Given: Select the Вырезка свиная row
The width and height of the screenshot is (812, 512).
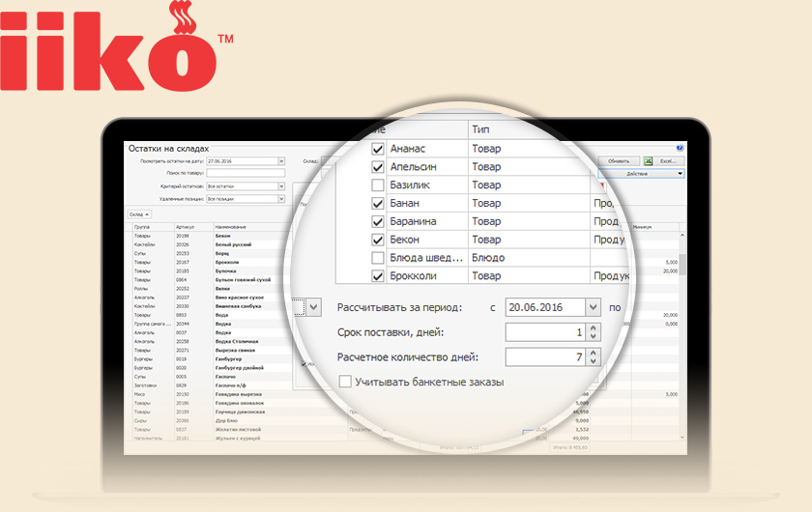Looking at the screenshot, I should 236,350.
